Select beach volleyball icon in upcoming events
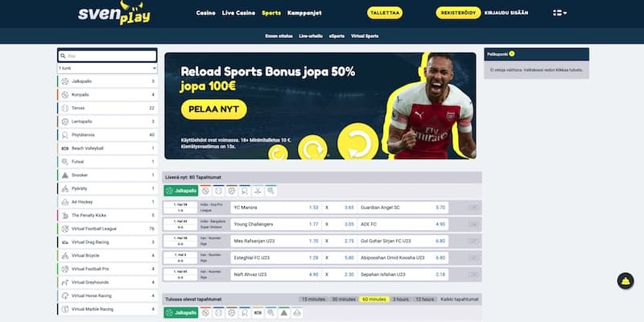 [x=258, y=312]
